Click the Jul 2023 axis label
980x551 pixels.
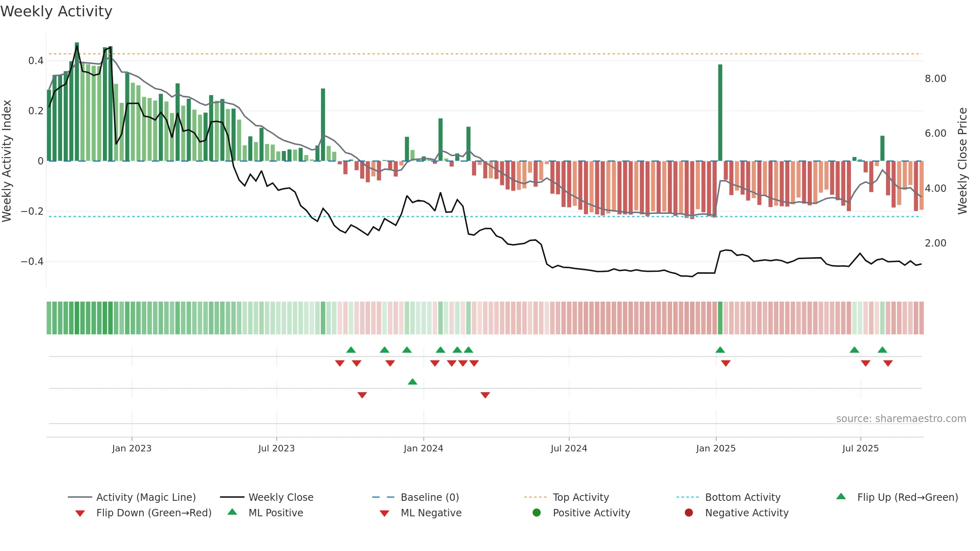276,448
